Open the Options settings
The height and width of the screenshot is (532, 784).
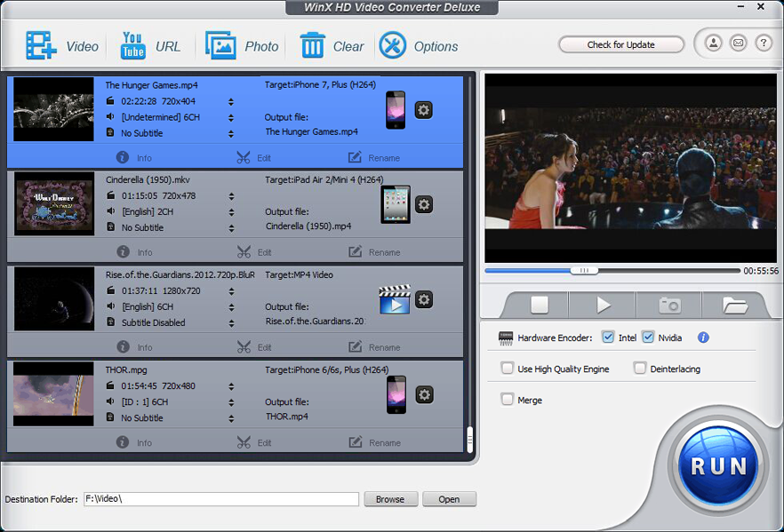(393, 45)
